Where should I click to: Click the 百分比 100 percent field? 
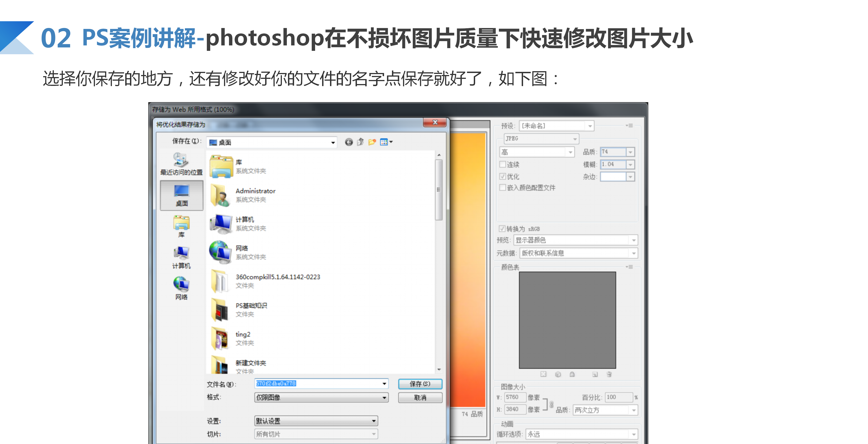(x=618, y=397)
